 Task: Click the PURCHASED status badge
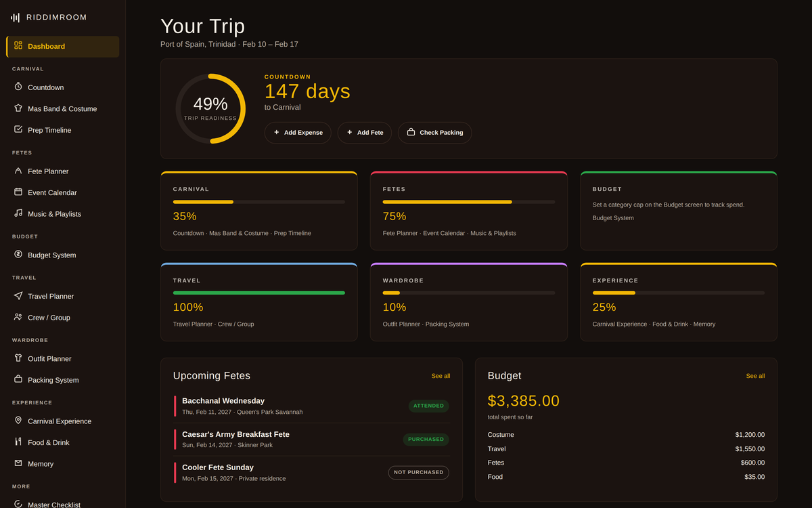point(426,439)
